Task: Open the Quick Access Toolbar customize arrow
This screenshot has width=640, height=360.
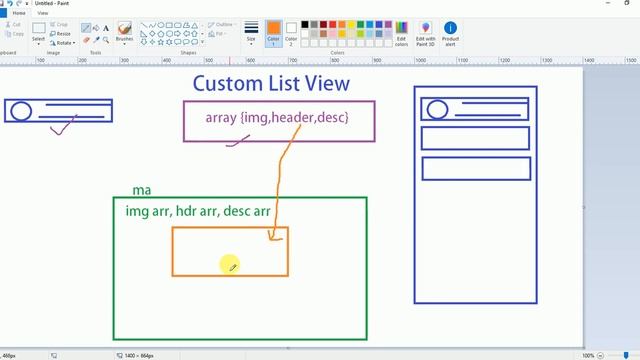Action: tap(27, 3)
